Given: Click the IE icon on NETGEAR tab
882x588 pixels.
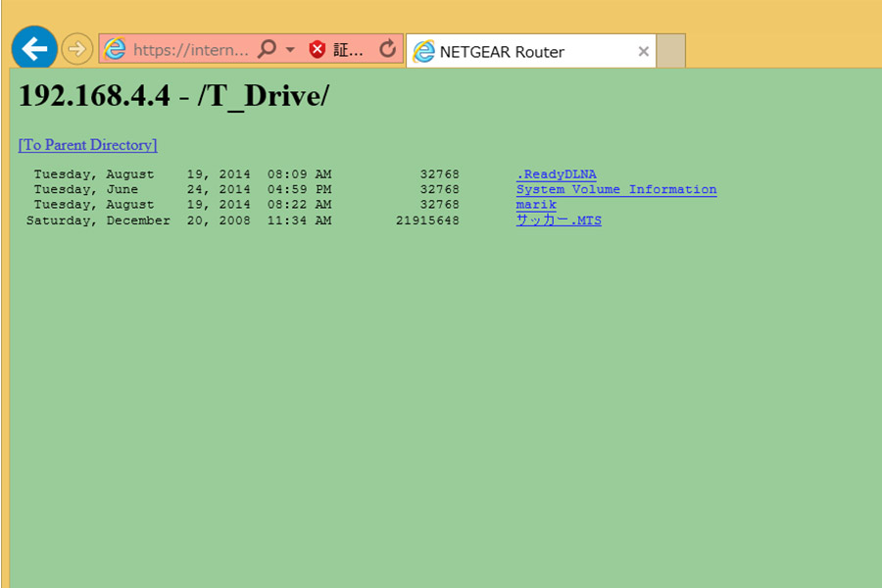Looking at the screenshot, I should coord(423,52).
